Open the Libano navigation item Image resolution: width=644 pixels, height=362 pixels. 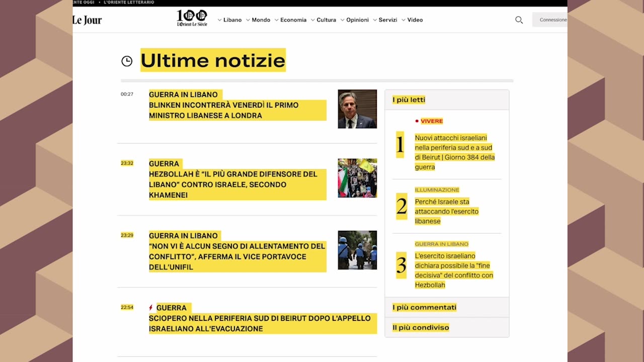(232, 20)
